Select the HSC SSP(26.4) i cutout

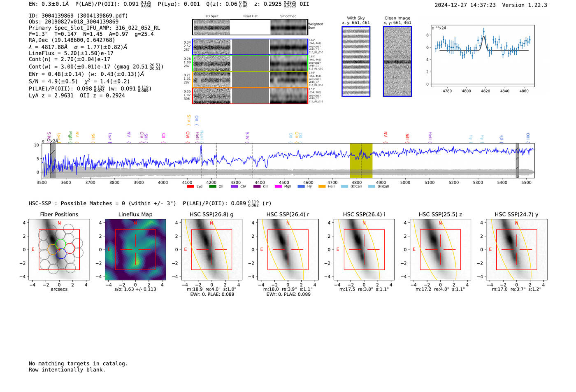point(364,250)
